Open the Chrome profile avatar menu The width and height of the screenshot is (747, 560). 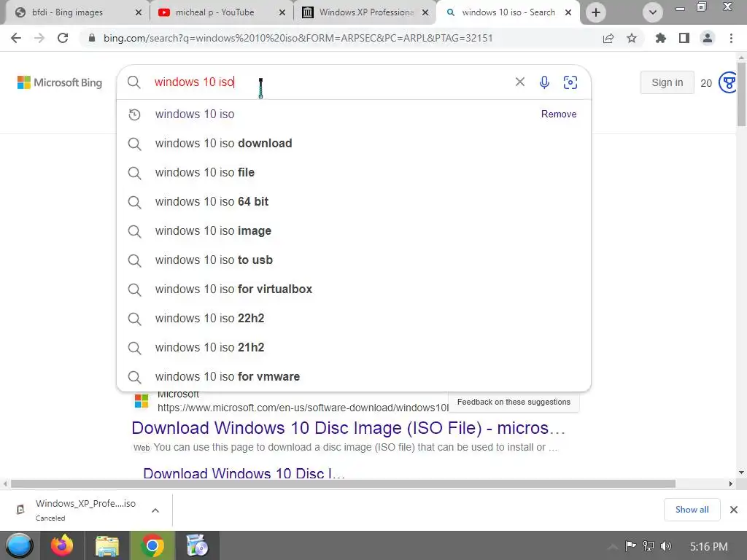(x=708, y=38)
